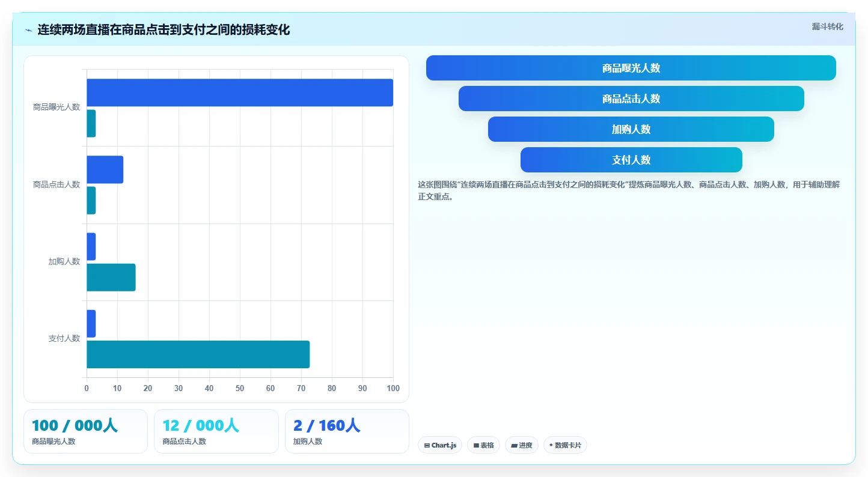
Task: Click the 支付人数 y-axis label
Action: click(x=64, y=338)
